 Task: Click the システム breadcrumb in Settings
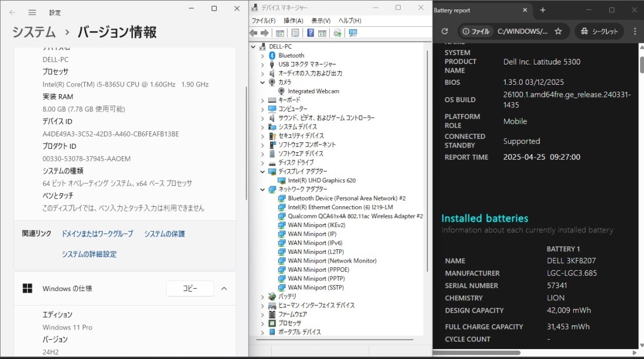34,32
